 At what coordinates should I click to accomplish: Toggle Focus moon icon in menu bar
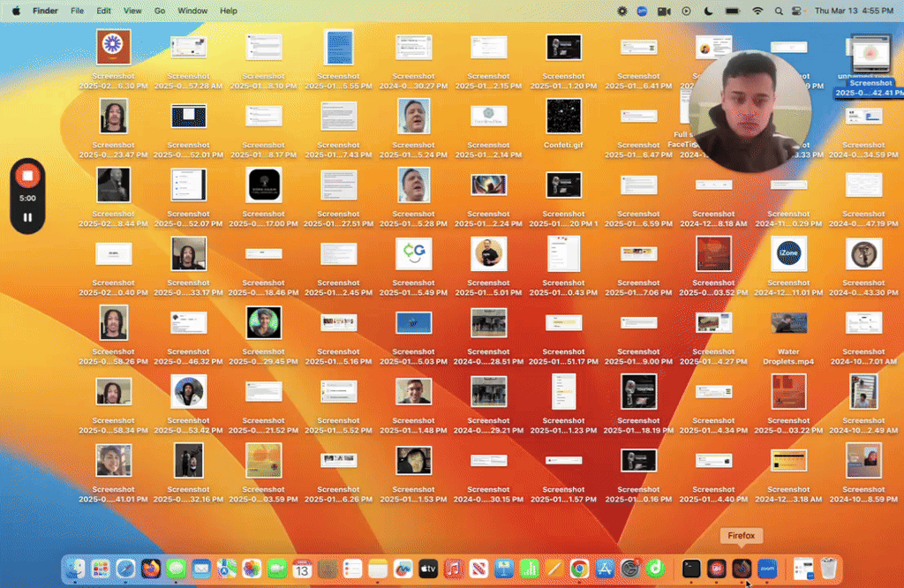[x=708, y=11]
